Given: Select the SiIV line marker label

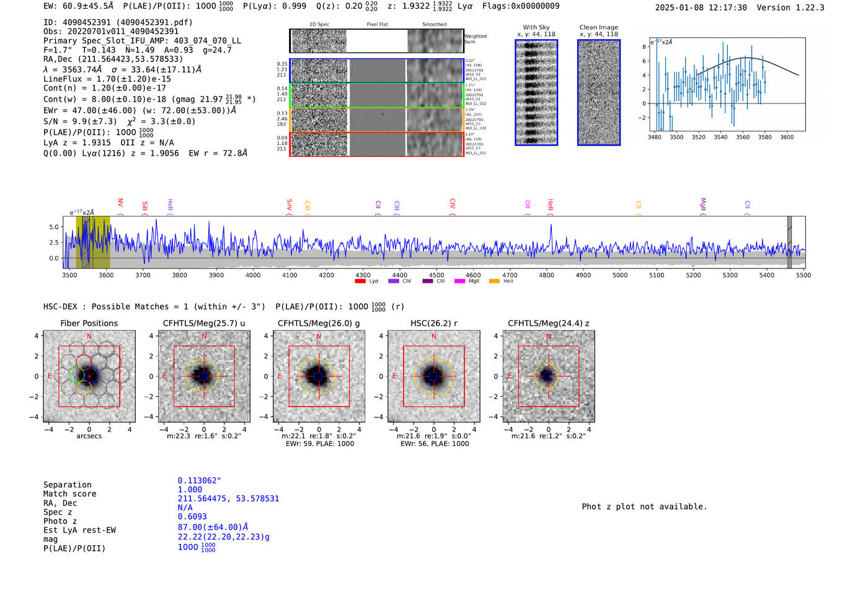Looking at the screenshot, I should click(x=290, y=207).
